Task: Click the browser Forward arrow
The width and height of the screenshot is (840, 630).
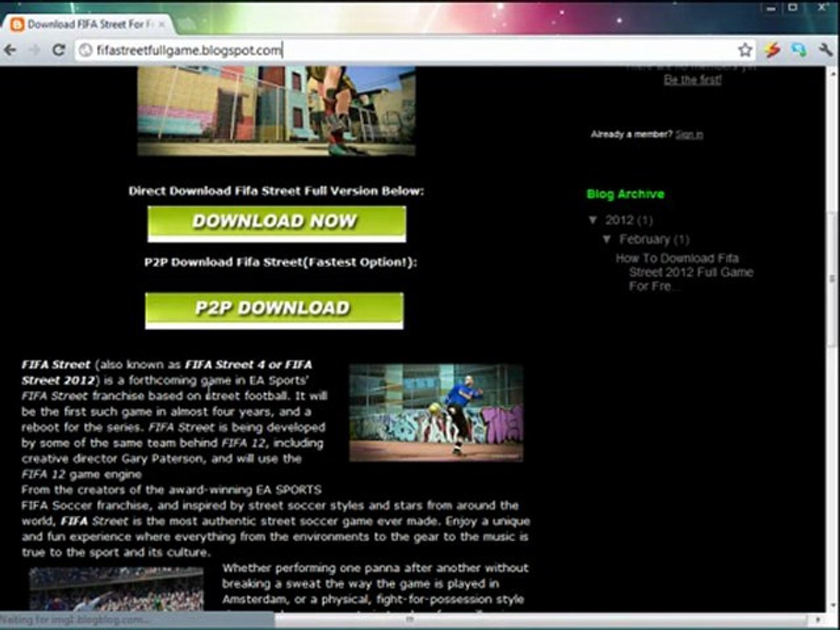Action: tap(34, 50)
